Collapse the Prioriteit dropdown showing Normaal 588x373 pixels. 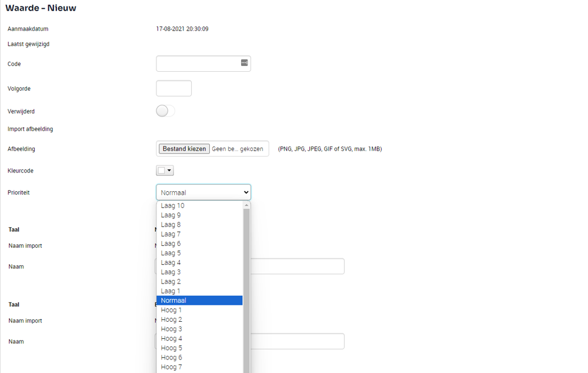(x=203, y=192)
